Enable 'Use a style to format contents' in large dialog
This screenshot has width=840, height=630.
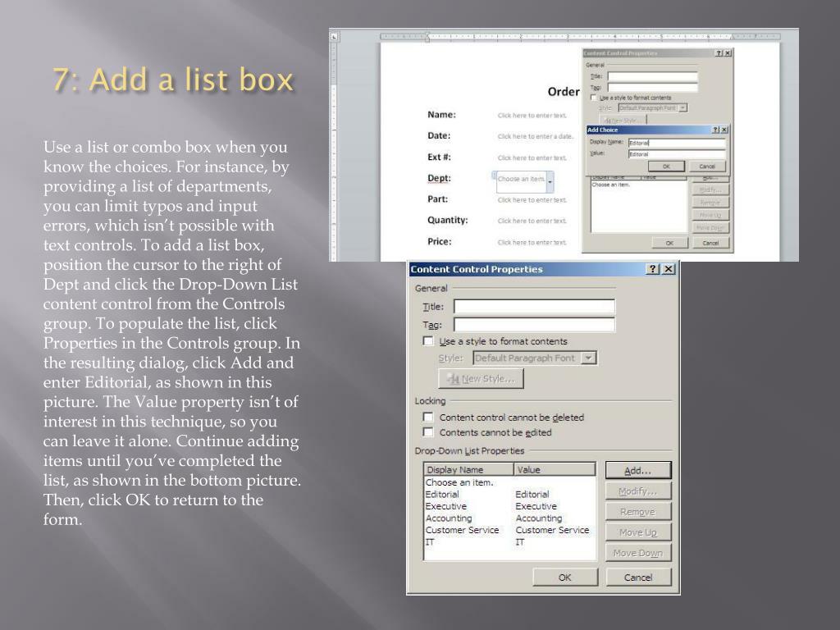point(428,341)
